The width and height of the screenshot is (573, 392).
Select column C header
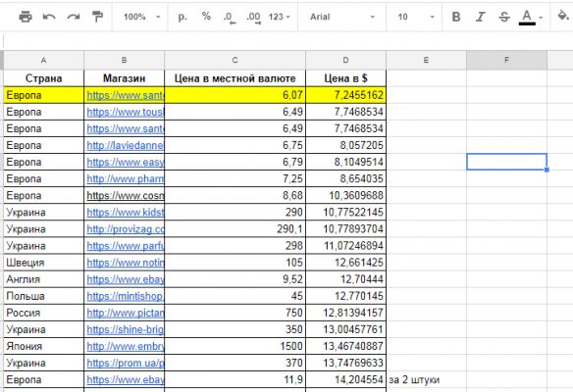pos(234,60)
